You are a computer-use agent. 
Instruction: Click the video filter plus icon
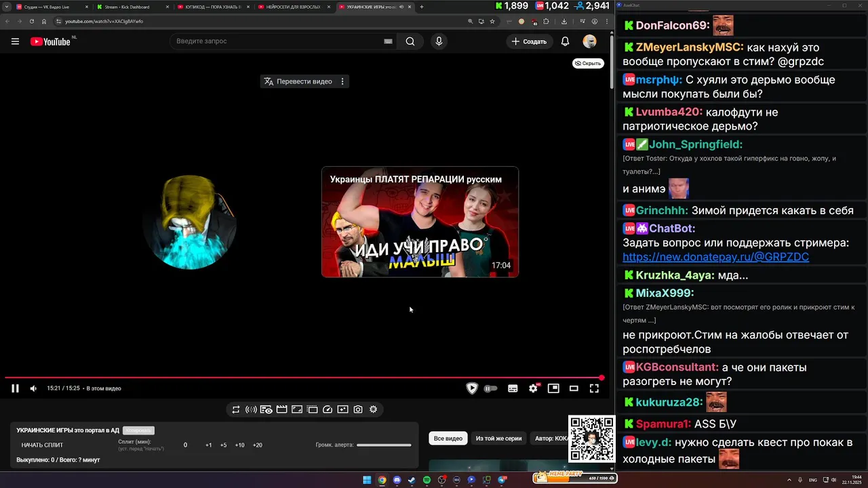click(x=342, y=409)
